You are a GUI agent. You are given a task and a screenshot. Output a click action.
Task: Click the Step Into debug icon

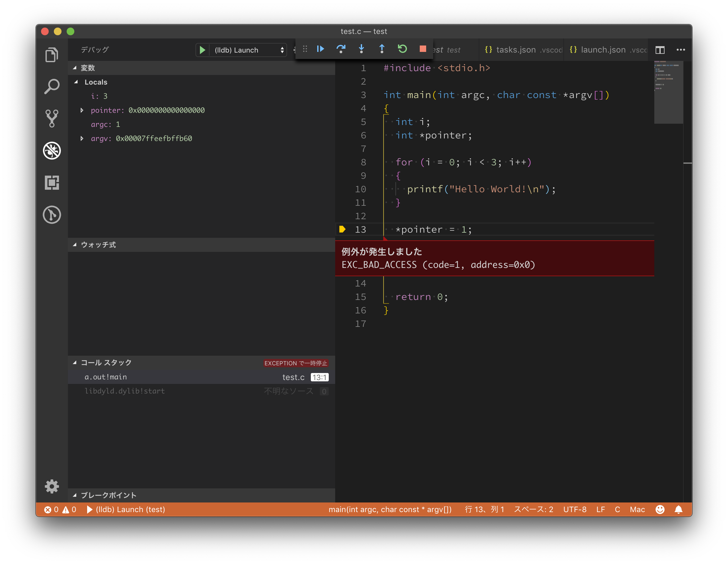pyautogui.click(x=361, y=49)
